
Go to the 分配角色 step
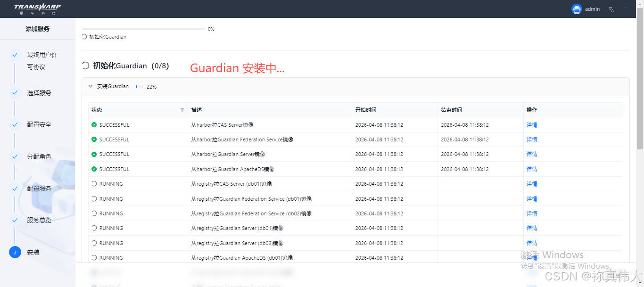click(x=39, y=156)
